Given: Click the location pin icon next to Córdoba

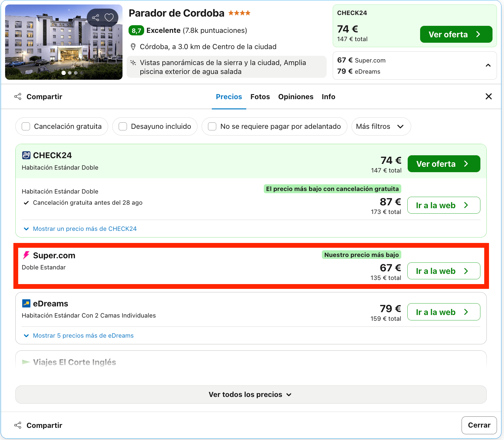Looking at the screenshot, I should click(133, 47).
